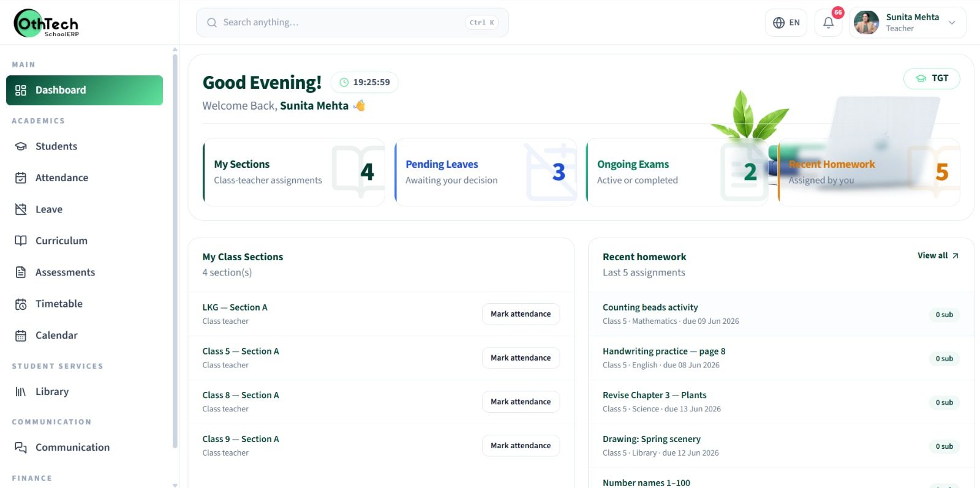Screen dimensions: 980x488
Task: Go to Attendance in sidebar
Action: 85,178
